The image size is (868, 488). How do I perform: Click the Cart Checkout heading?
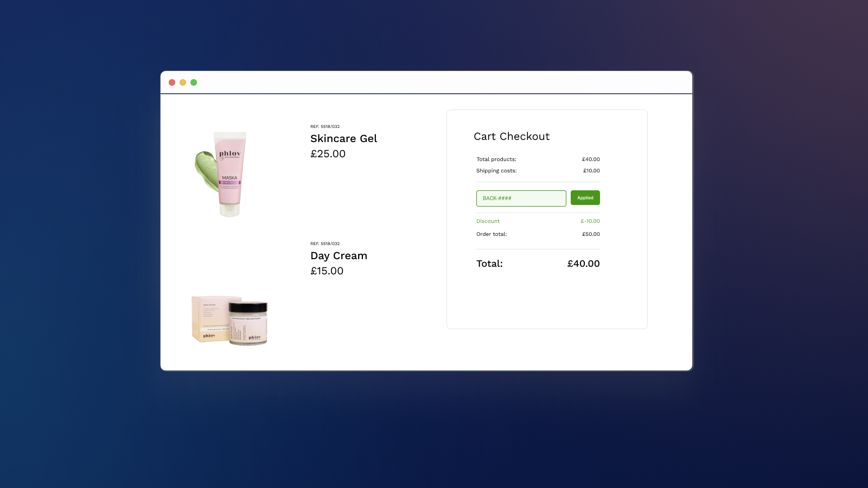(512, 137)
